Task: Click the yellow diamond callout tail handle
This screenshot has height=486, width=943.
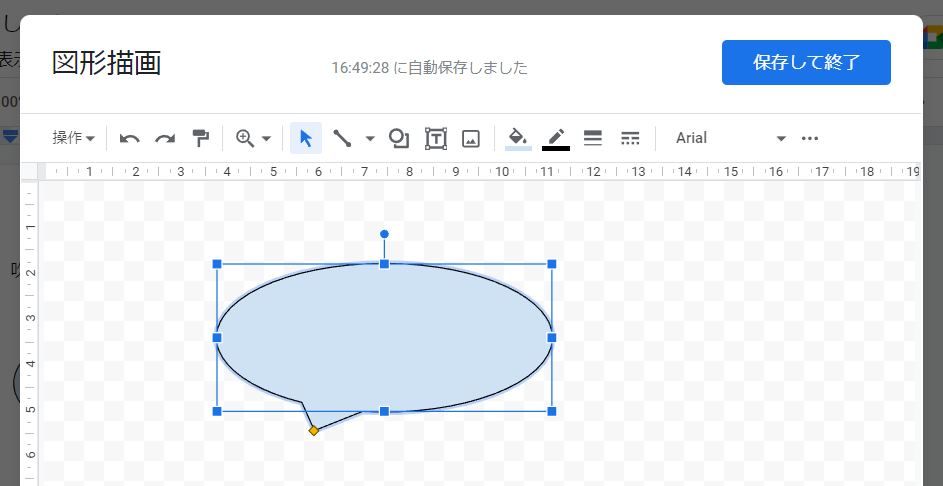Action: click(x=313, y=431)
